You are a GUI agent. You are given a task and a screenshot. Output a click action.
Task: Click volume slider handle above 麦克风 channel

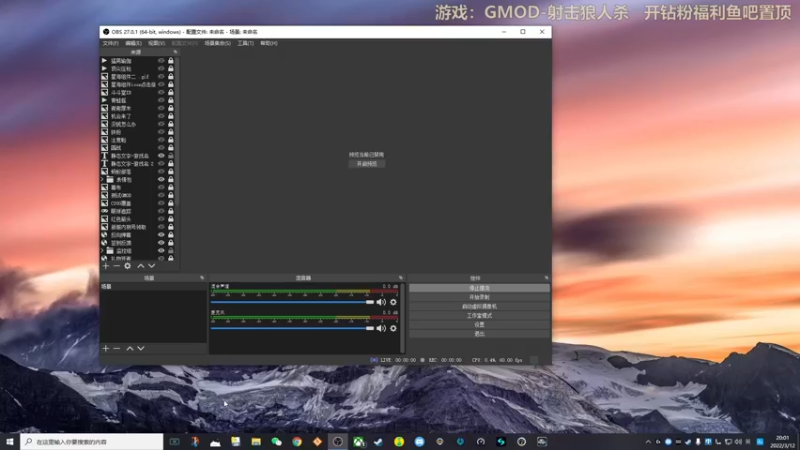(x=370, y=302)
